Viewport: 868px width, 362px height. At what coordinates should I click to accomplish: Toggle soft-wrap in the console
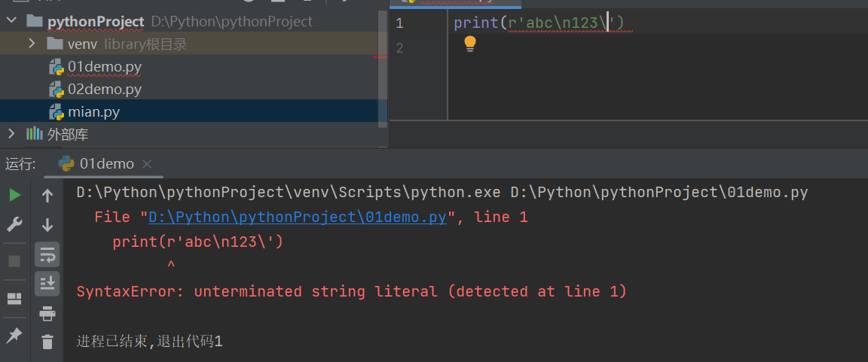pos(47,254)
